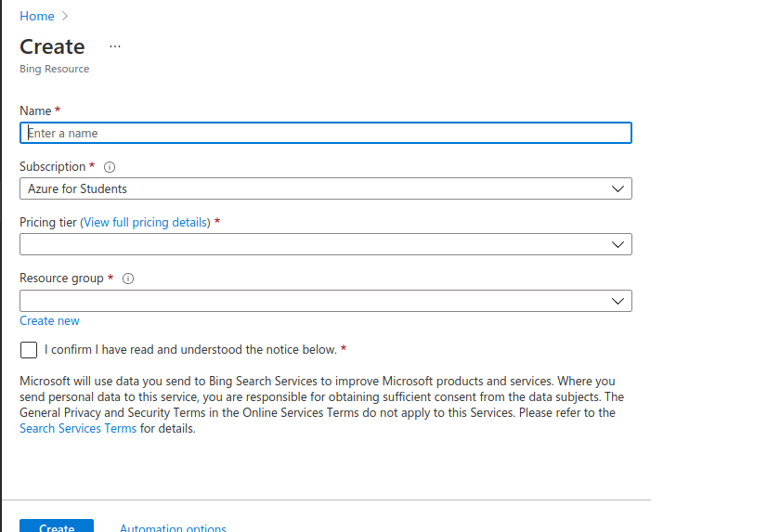
Task: Show info tooltip for Subscription
Action: (110, 167)
